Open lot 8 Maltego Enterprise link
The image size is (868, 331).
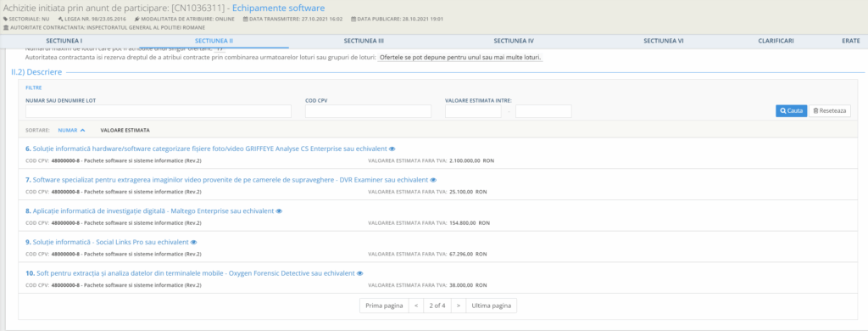pos(149,210)
